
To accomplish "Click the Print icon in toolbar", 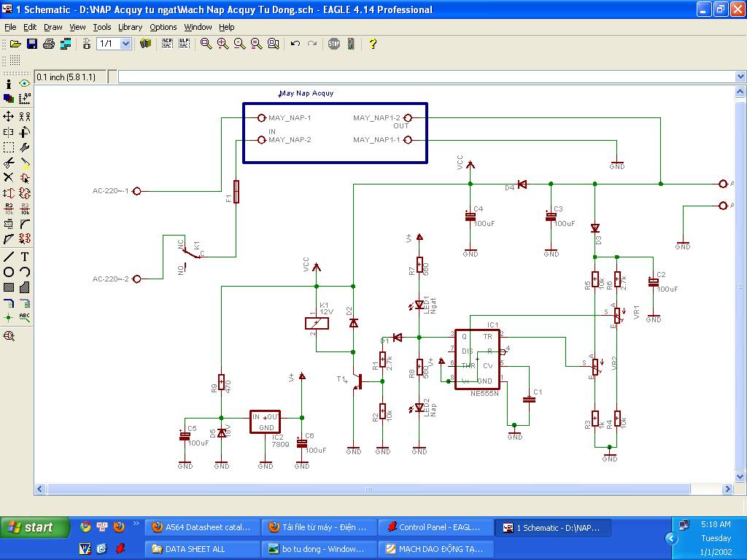I will [x=49, y=44].
